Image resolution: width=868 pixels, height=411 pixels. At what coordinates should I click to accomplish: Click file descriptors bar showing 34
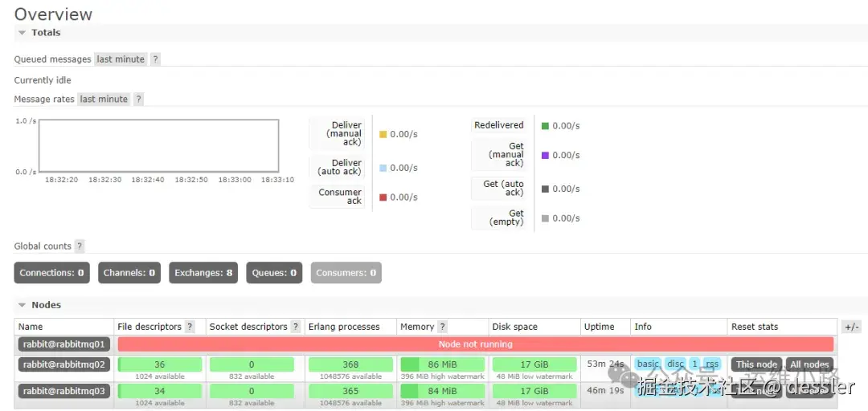pos(160,391)
